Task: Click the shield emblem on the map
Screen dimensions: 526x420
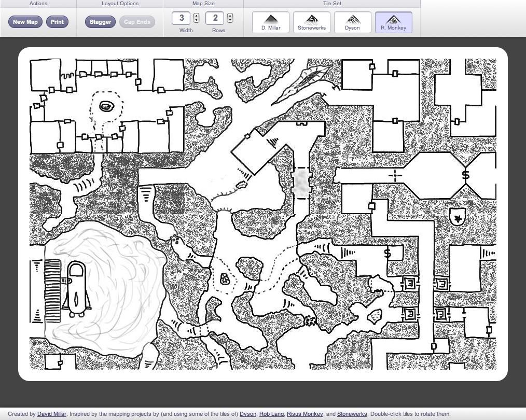Action: click(x=457, y=217)
